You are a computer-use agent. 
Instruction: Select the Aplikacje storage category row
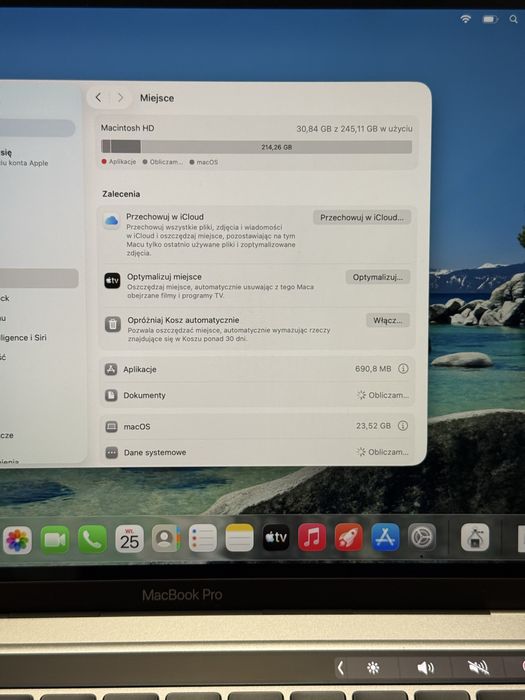tap(257, 369)
